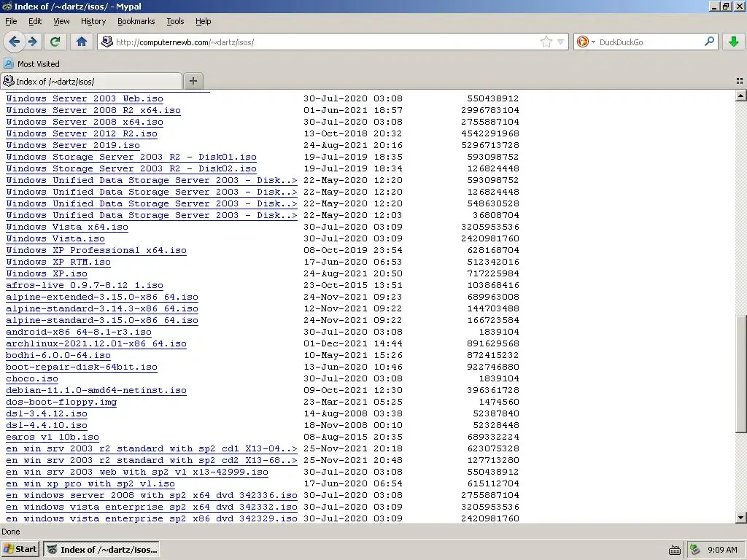747x560 pixels.
Task: Open dsl-4.4.10.iso link
Action: pos(47,425)
